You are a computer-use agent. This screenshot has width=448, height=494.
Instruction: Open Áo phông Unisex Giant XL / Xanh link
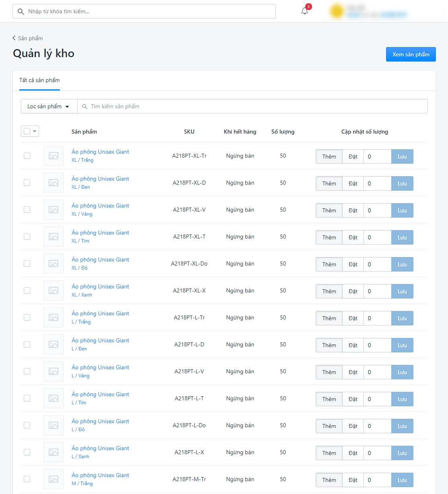pos(100,286)
